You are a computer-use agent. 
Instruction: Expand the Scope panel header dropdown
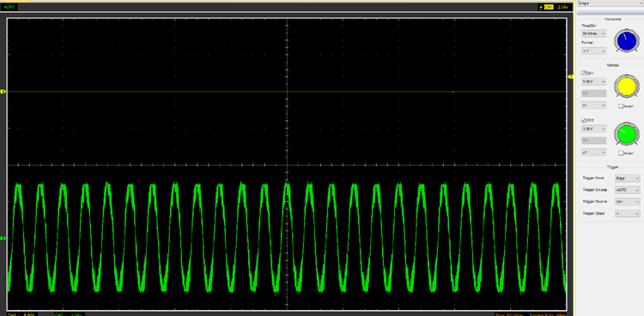tap(611, 3)
